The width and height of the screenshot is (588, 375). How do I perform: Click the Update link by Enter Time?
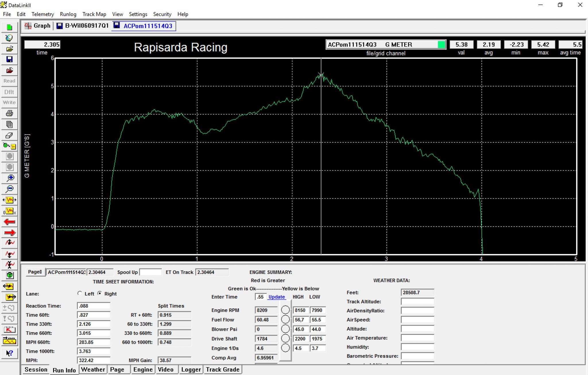(276, 297)
